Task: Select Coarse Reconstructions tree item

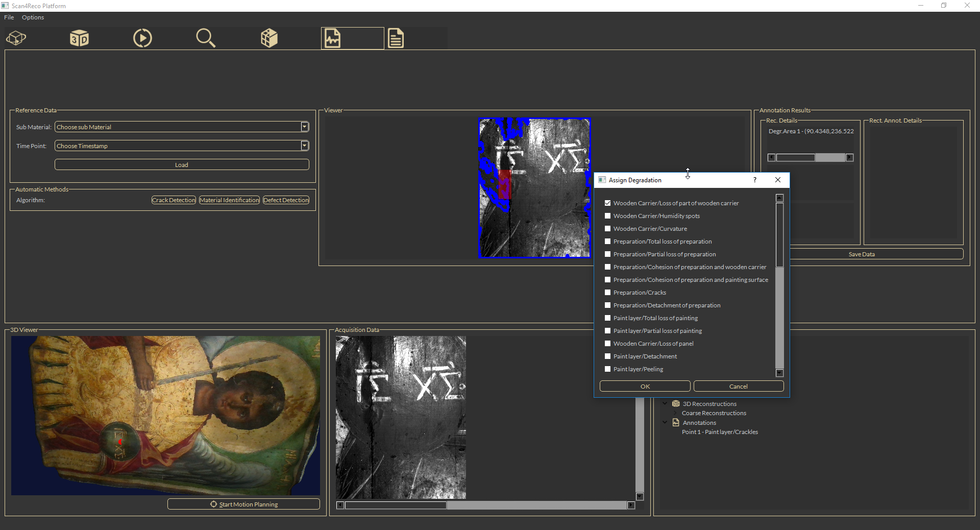Action: 714,413
